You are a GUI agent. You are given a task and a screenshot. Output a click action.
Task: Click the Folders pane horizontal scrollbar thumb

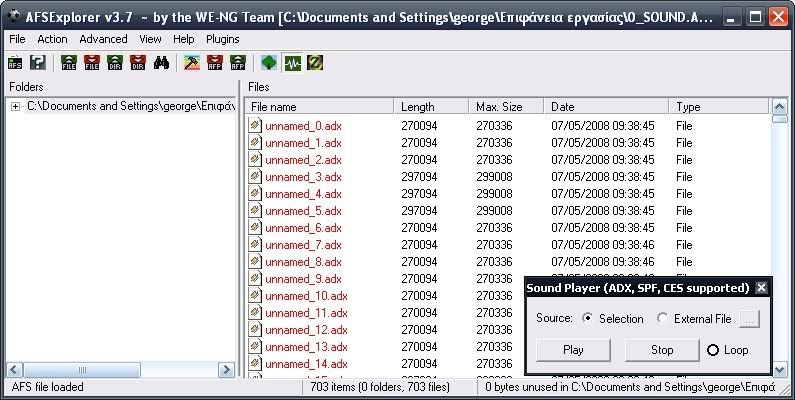tap(82, 370)
